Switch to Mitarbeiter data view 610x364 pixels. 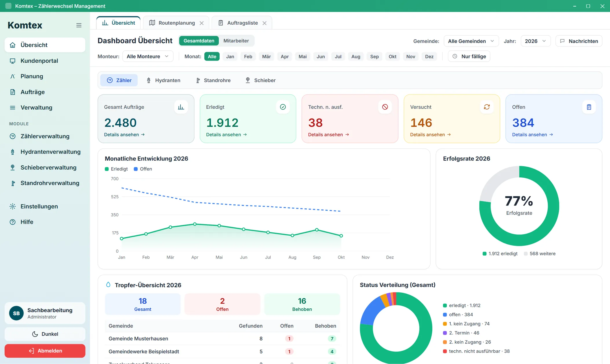(236, 41)
